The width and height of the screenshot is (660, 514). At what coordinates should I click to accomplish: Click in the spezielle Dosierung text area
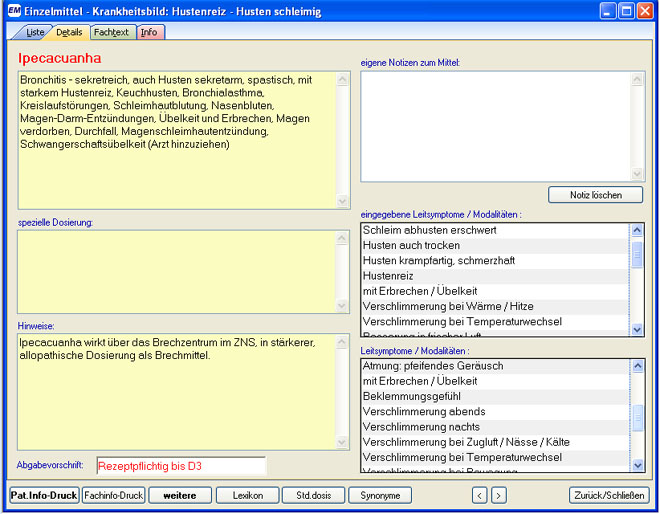pyautogui.click(x=177, y=271)
